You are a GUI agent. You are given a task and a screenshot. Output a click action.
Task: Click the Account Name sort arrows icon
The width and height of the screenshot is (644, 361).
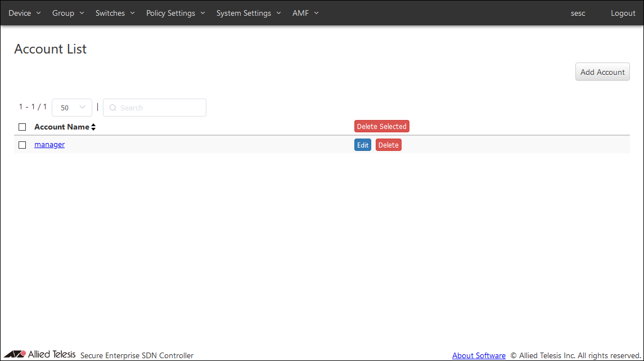coord(93,127)
